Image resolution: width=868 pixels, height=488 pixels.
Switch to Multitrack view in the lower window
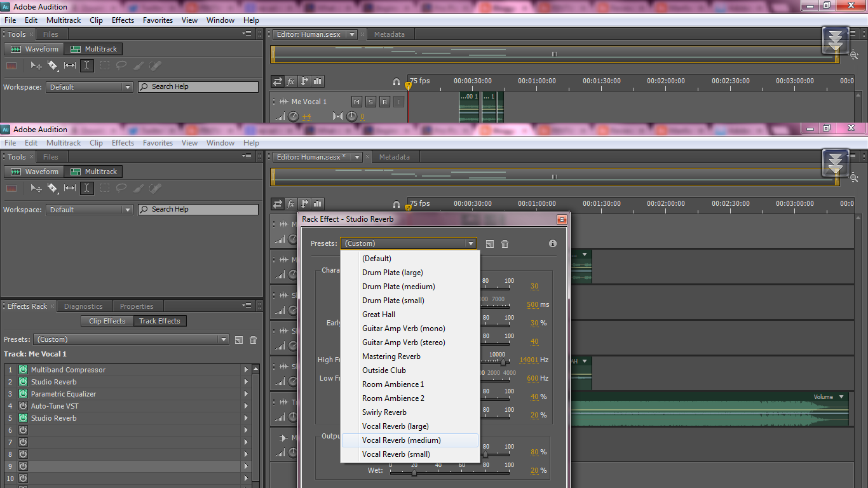point(94,172)
